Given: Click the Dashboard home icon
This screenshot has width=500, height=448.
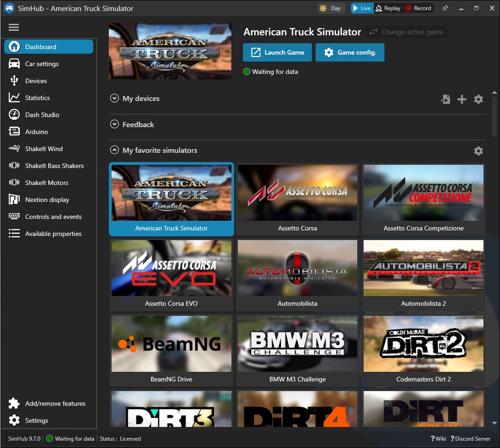Looking at the screenshot, I should [x=14, y=46].
